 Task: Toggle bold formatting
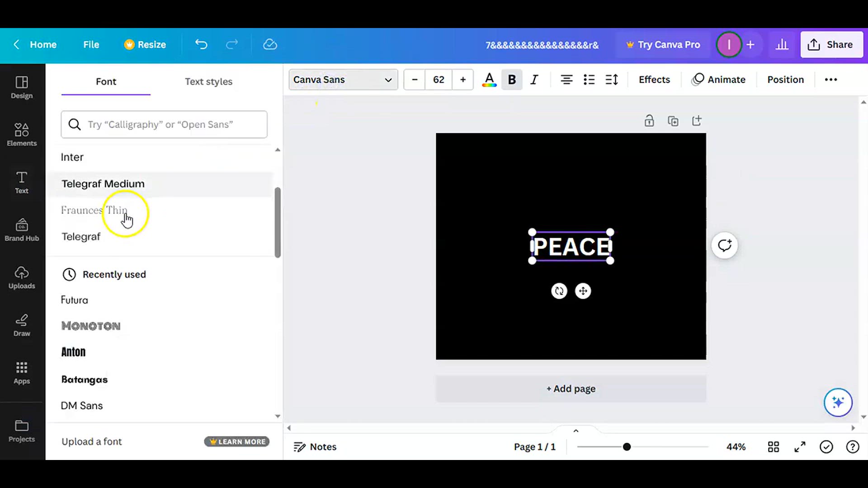pos(512,80)
